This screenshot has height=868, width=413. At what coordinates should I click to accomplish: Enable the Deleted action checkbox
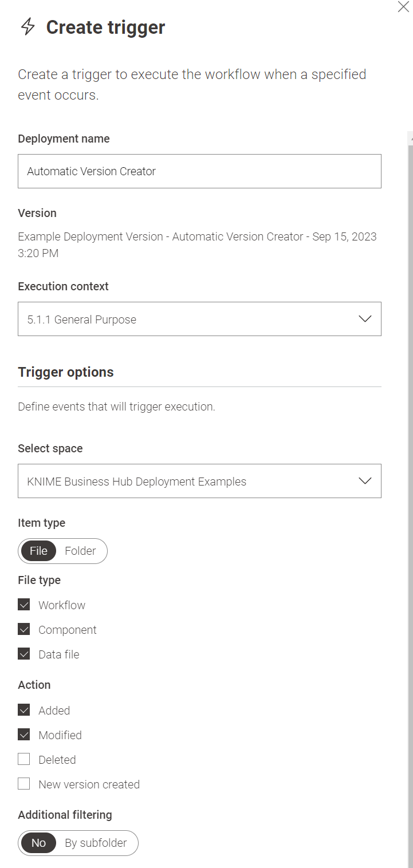coord(24,760)
